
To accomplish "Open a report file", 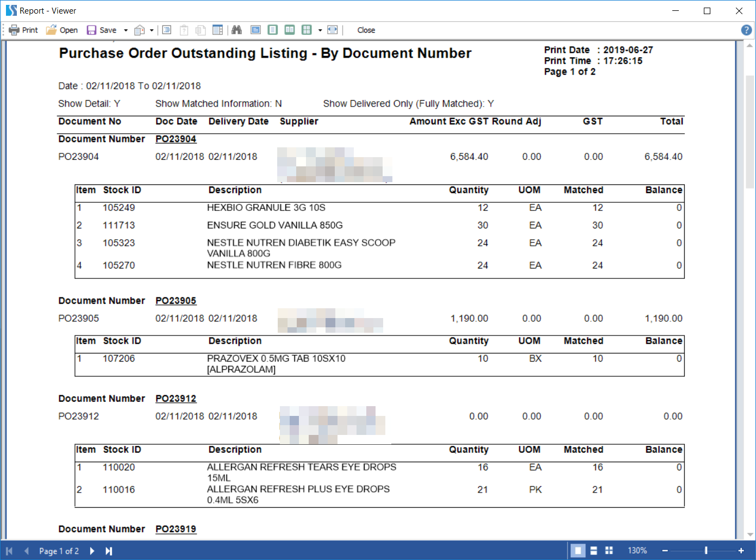I will (x=62, y=30).
